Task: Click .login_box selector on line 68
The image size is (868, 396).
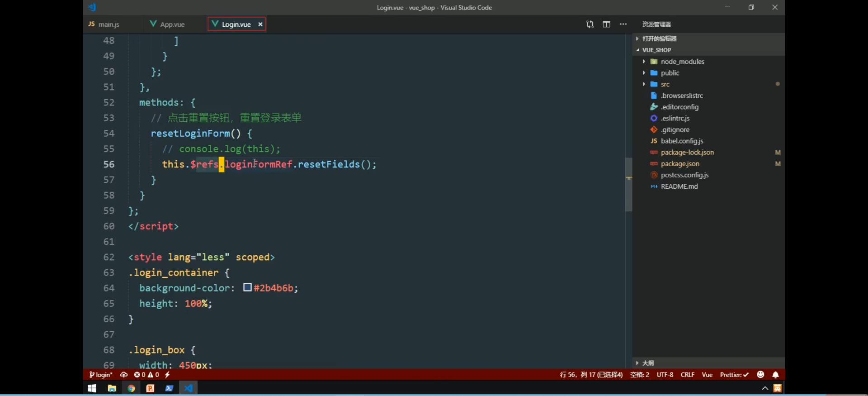Action: 156,350
